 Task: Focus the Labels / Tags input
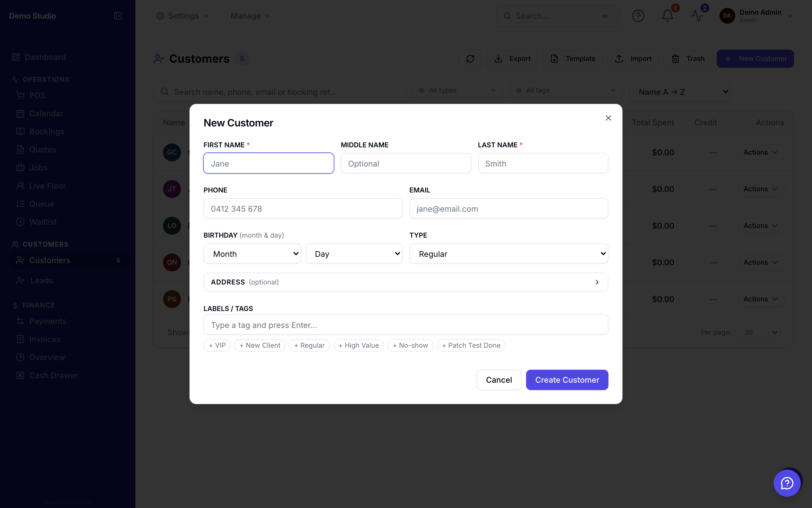tap(406, 325)
